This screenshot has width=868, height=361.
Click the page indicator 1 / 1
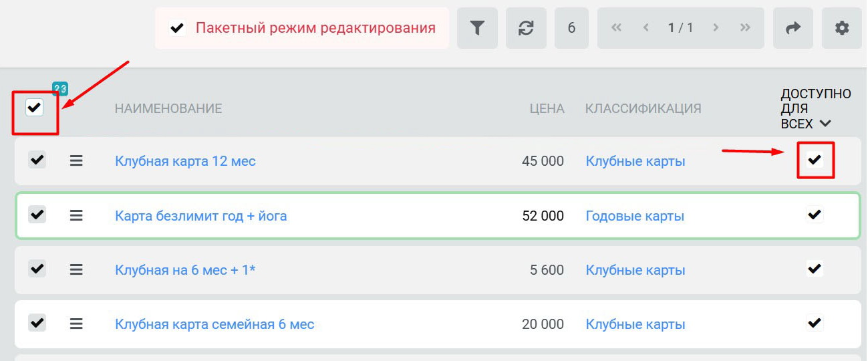pyautogui.click(x=681, y=28)
